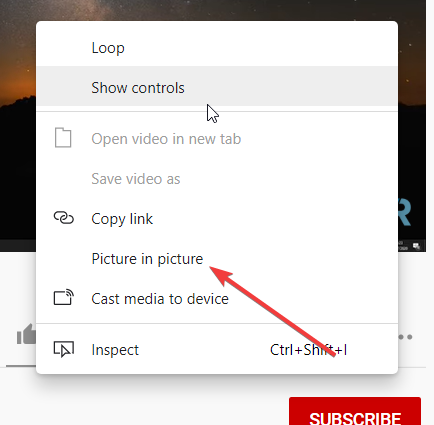Click the cast screen icon in menu

(x=63, y=297)
